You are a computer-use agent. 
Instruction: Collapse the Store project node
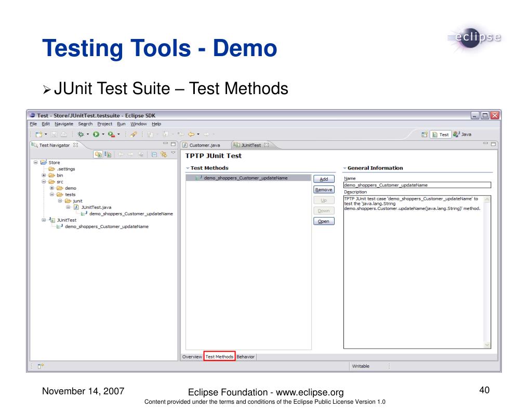[36, 162]
